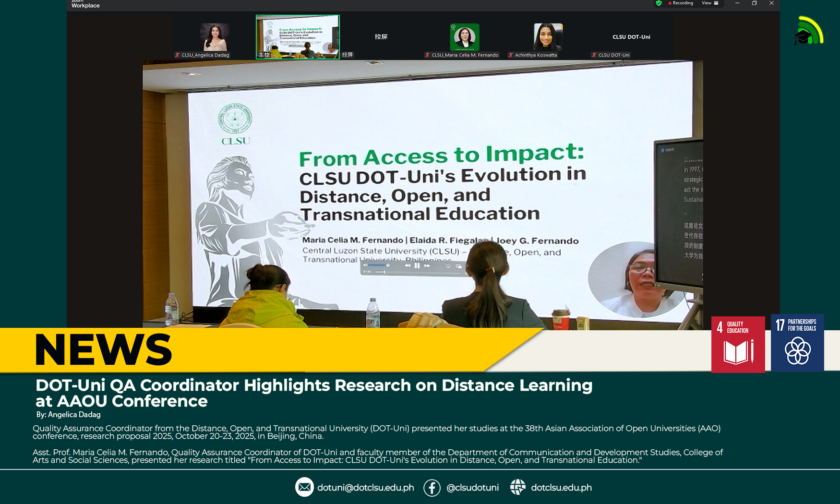Click the red Recording indicator
This screenshot has height=504, width=840.
coord(681,3)
